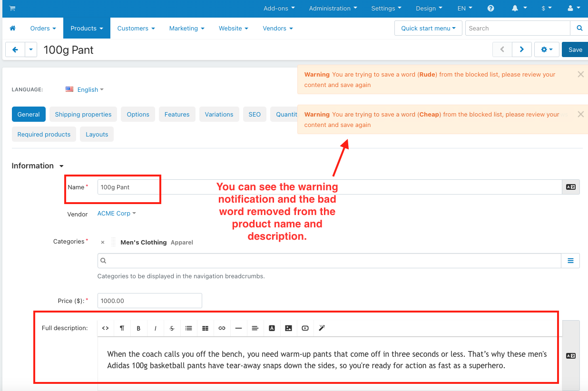Viewport: 588px width, 391px height.
Task: Dismiss the 'Rude' warning notification
Action: pyautogui.click(x=580, y=75)
